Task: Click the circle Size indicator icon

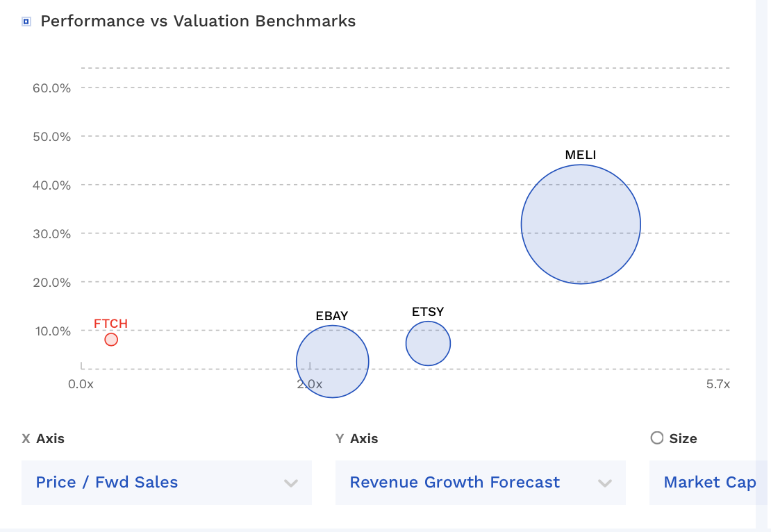Action: point(656,438)
